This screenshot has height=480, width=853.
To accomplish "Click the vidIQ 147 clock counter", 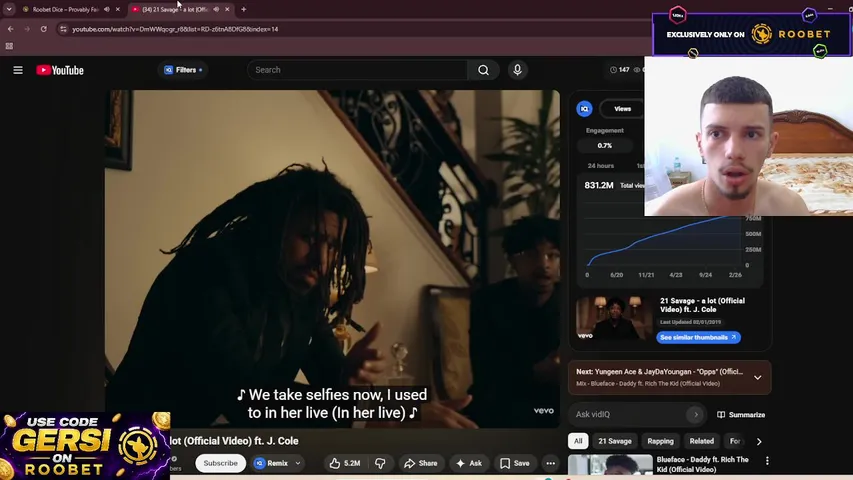I will coord(620,70).
